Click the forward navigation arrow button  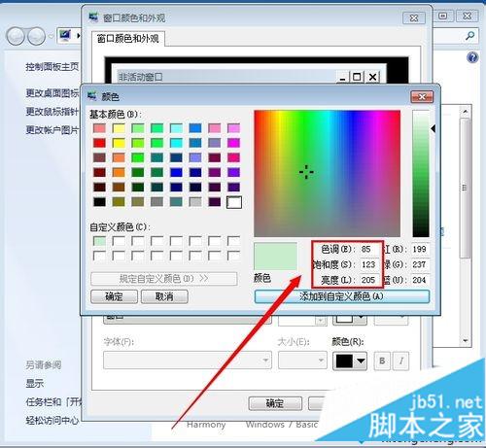coord(36,36)
